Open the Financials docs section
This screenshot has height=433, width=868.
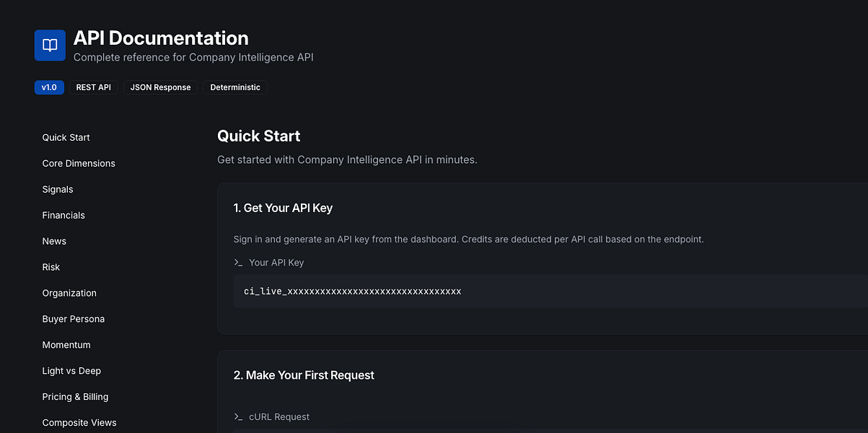[x=63, y=216]
